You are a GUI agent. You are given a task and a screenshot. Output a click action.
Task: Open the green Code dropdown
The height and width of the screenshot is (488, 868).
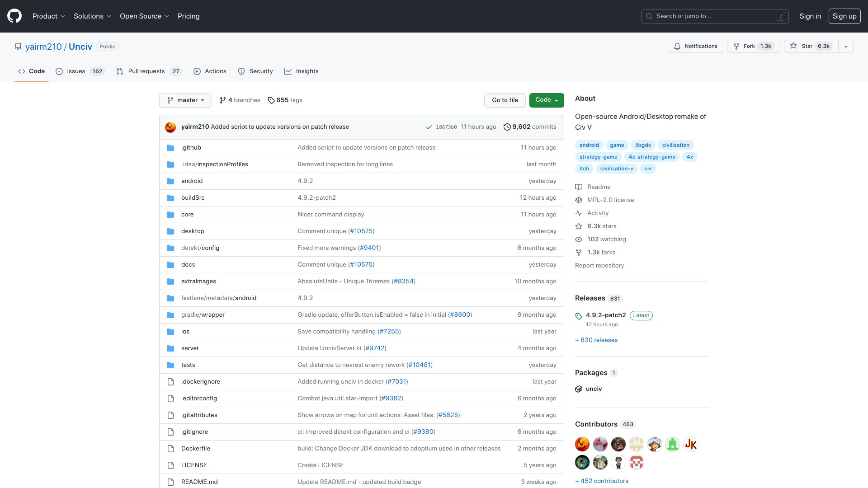click(547, 100)
